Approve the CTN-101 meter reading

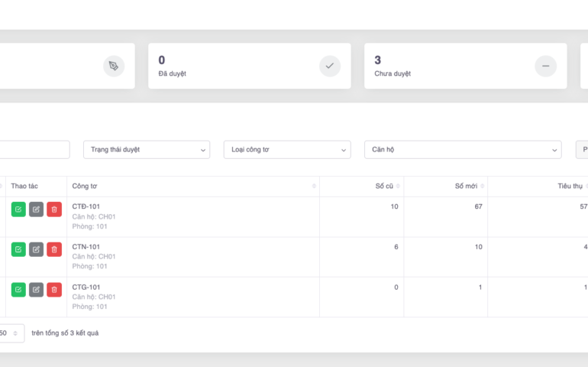point(18,249)
